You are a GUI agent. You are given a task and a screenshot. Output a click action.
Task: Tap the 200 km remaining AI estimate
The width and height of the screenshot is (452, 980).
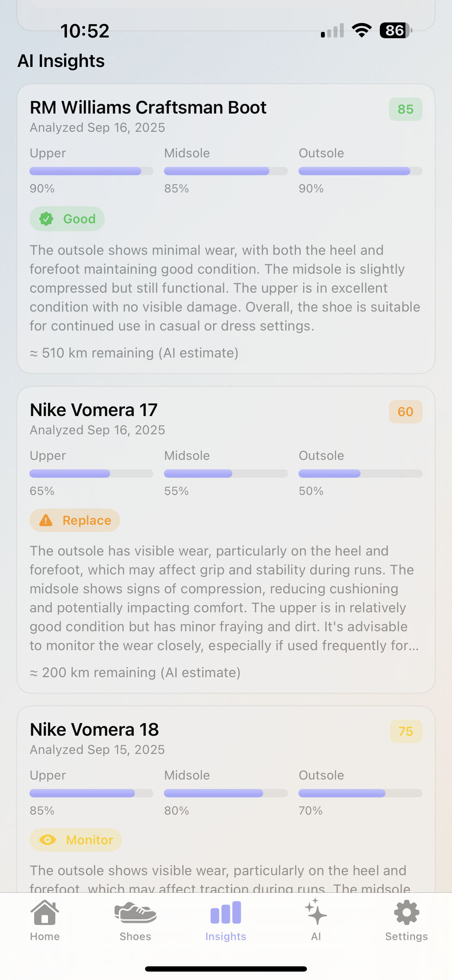(135, 672)
